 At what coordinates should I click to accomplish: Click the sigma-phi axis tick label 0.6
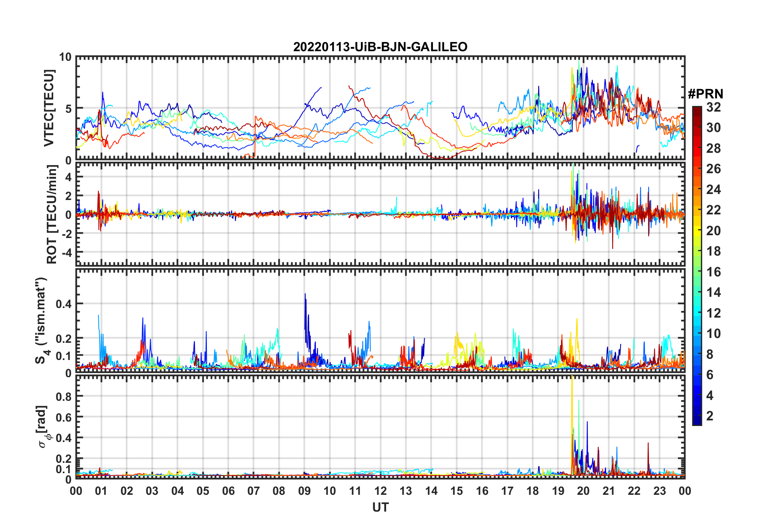64,417
